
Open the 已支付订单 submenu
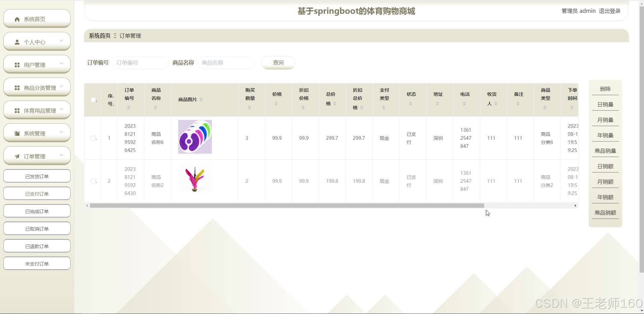[x=37, y=194]
